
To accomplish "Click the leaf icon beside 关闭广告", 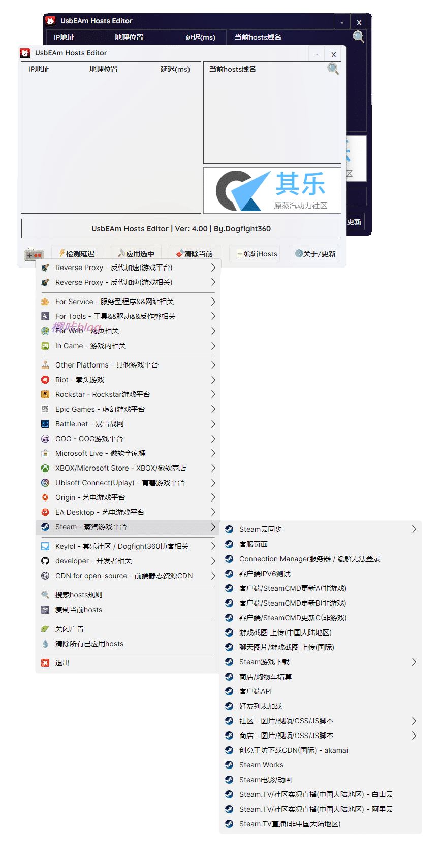I will [x=45, y=629].
